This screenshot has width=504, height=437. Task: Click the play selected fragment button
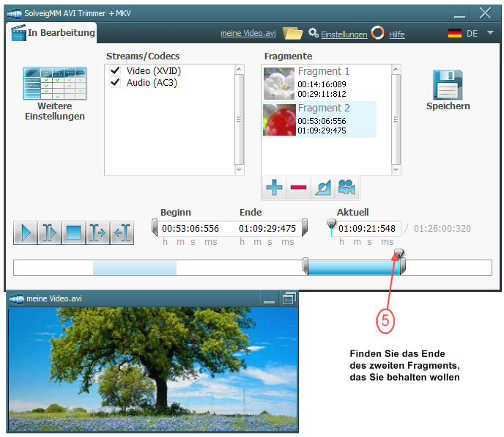click(x=50, y=232)
